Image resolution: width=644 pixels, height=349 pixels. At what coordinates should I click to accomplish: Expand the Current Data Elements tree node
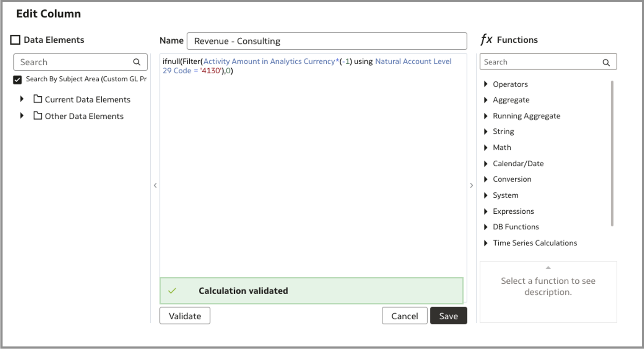click(22, 99)
